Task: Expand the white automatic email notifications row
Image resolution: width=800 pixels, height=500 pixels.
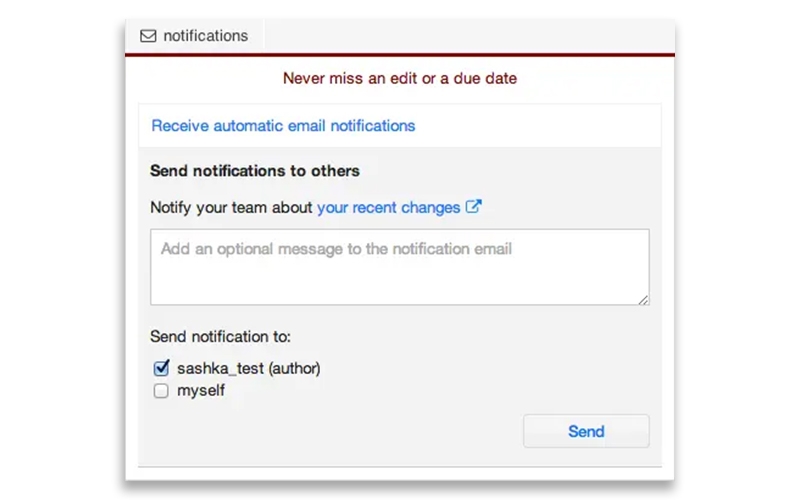Action: point(540,126)
